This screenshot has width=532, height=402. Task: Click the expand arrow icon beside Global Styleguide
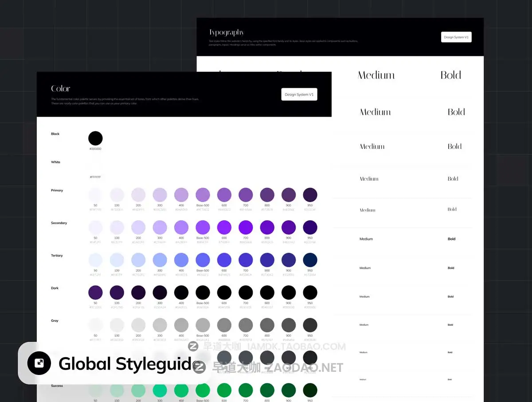(x=39, y=363)
